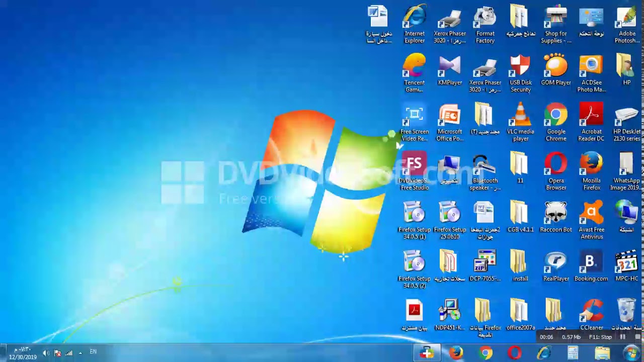Open File Explorer from the taskbar
The height and width of the screenshot is (362, 644).
point(602,353)
